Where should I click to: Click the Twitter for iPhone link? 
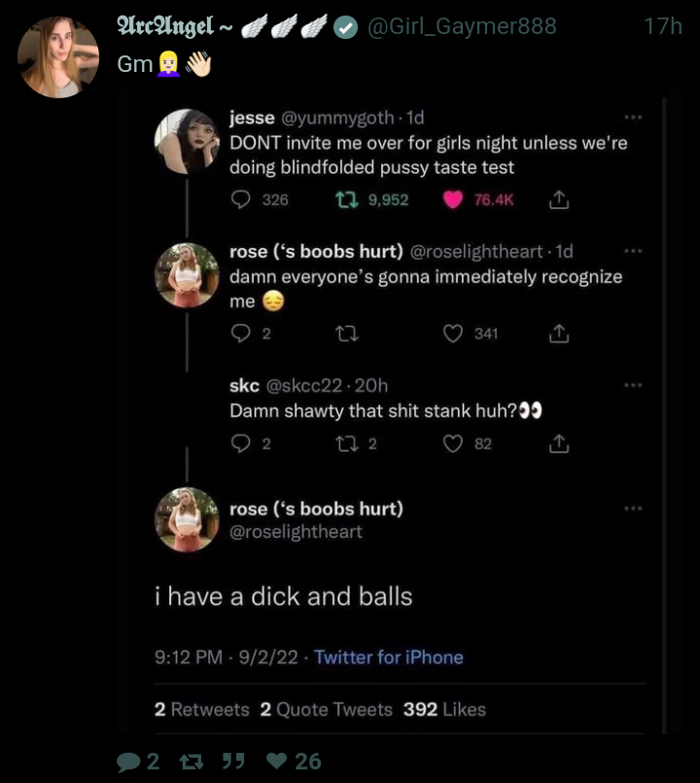(389, 658)
